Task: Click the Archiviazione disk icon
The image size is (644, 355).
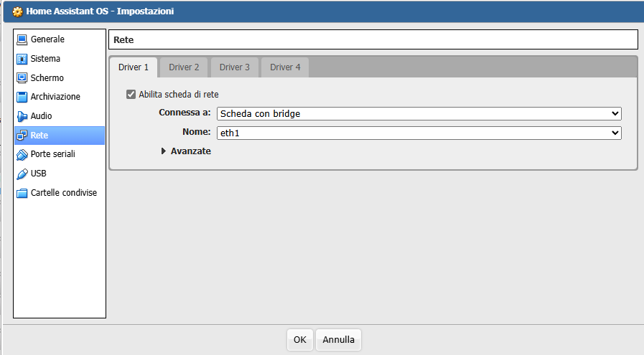Action: click(x=22, y=97)
